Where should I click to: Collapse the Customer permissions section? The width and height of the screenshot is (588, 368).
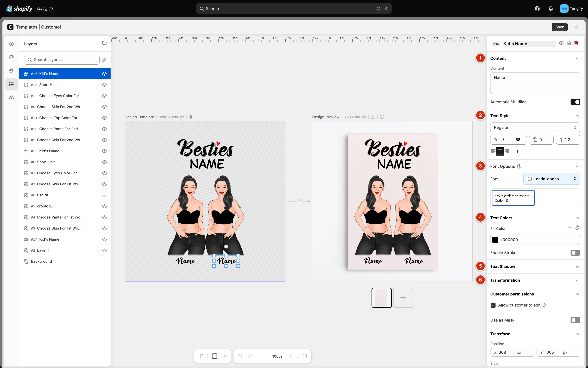click(x=577, y=294)
